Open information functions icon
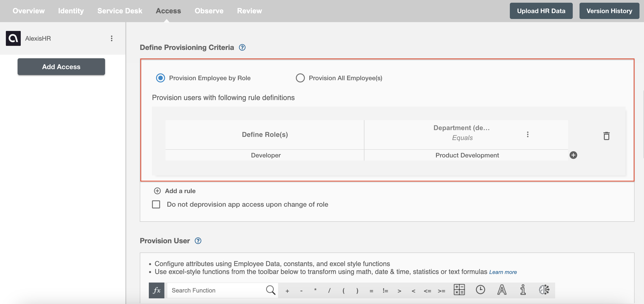 click(x=523, y=290)
